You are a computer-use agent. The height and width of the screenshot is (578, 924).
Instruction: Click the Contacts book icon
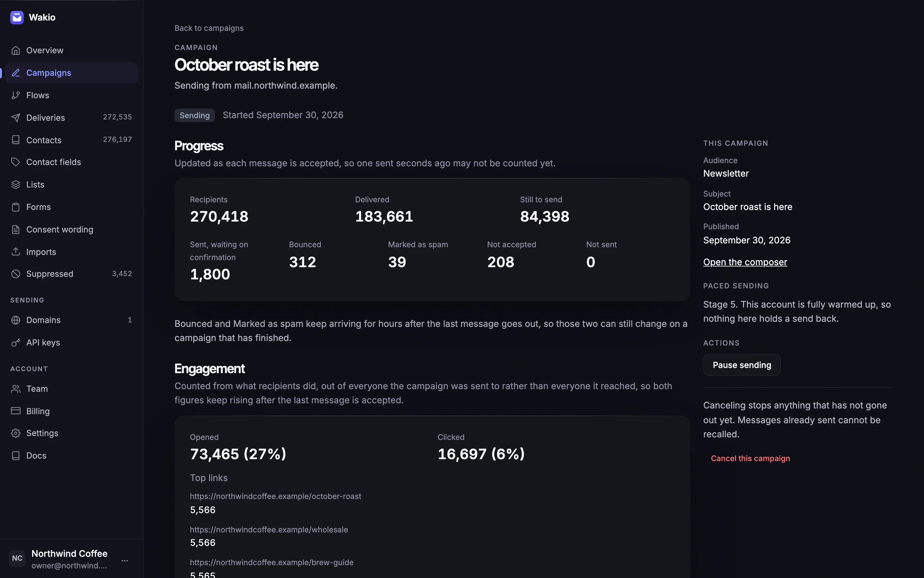click(16, 140)
